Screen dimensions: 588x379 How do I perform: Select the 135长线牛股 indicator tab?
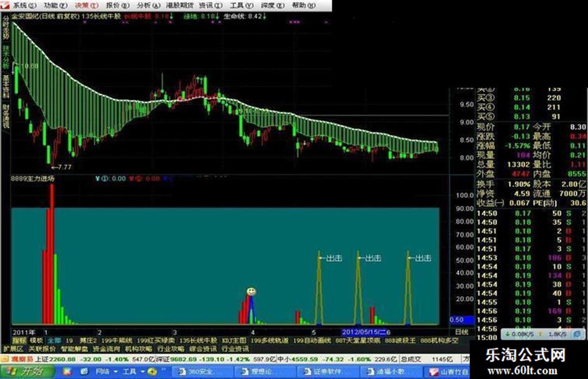(x=198, y=340)
